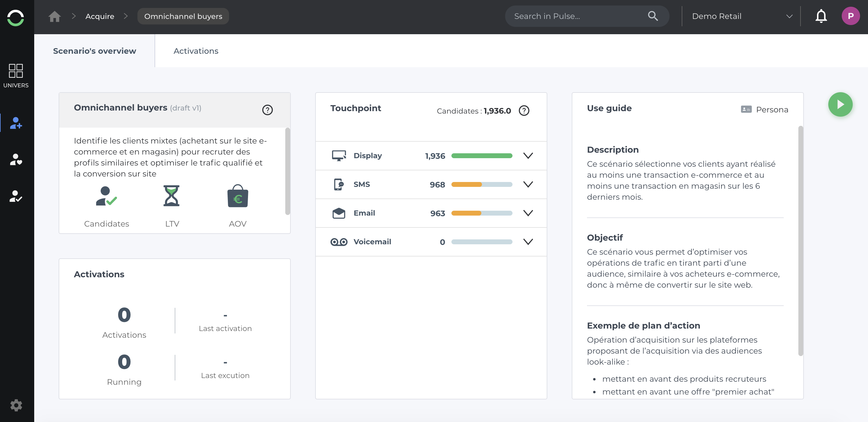Click the SMS phone icon
Viewport: 868px width, 422px height.
point(339,184)
